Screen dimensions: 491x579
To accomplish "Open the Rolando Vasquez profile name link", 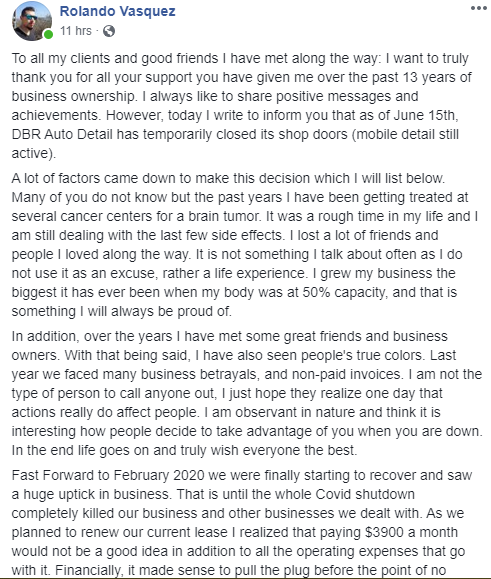I will pyautogui.click(x=117, y=11).
